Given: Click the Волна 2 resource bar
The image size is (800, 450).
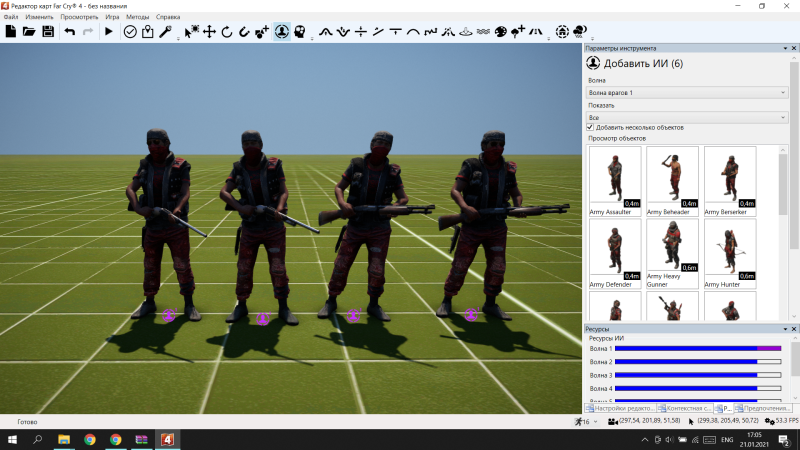Looking at the screenshot, I should tap(698, 362).
